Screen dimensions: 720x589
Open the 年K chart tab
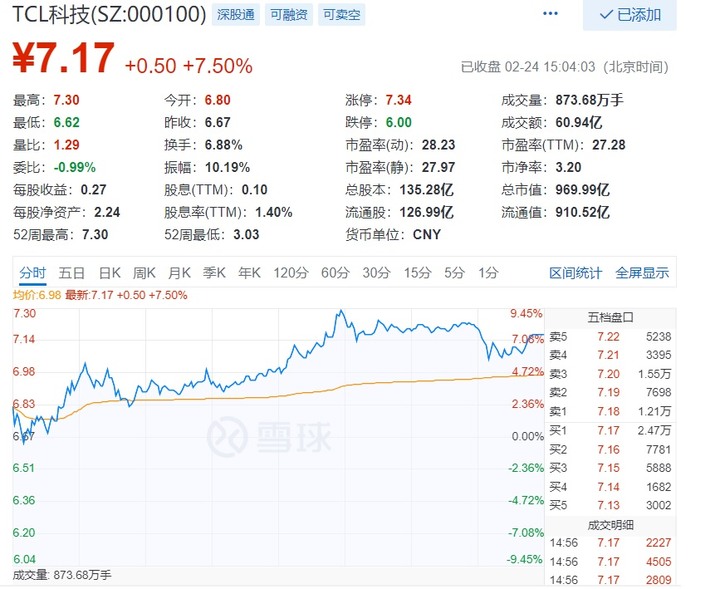click(x=249, y=273)
